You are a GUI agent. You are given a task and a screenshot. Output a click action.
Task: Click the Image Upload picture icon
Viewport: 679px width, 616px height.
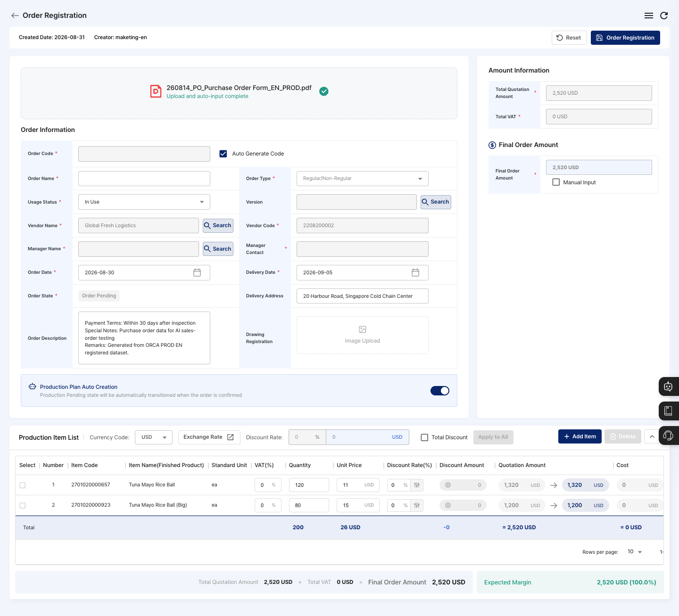click(363, 329)
